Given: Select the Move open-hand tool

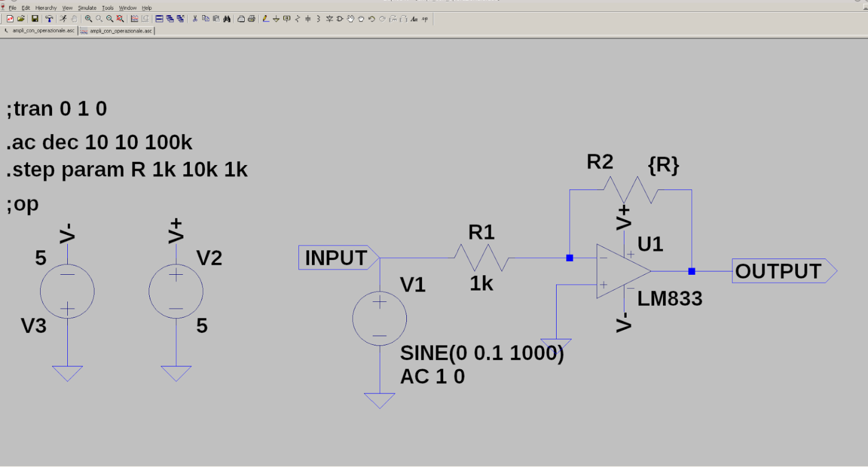Looking at the screenshot, I should click(350, 19).
